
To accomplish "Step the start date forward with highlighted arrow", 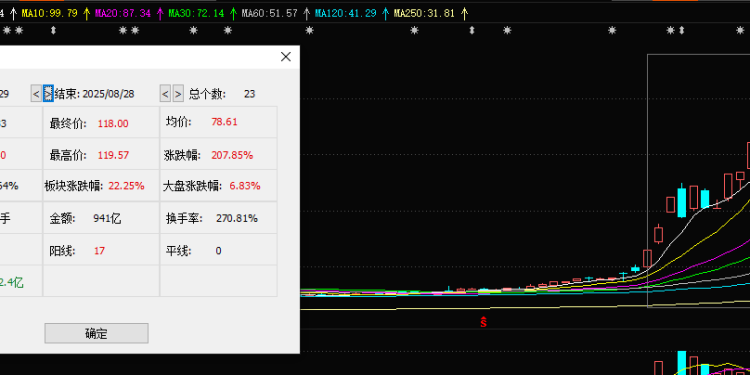I will (x=48, y=93).
